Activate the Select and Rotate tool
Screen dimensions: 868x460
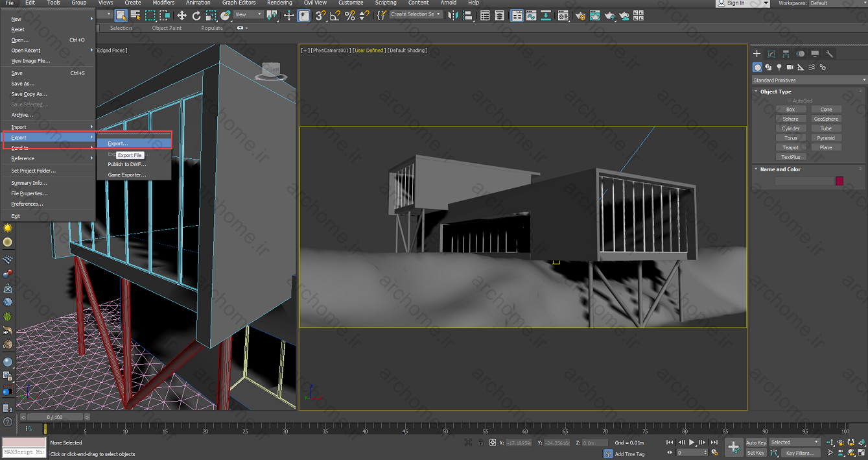[196, 16]
